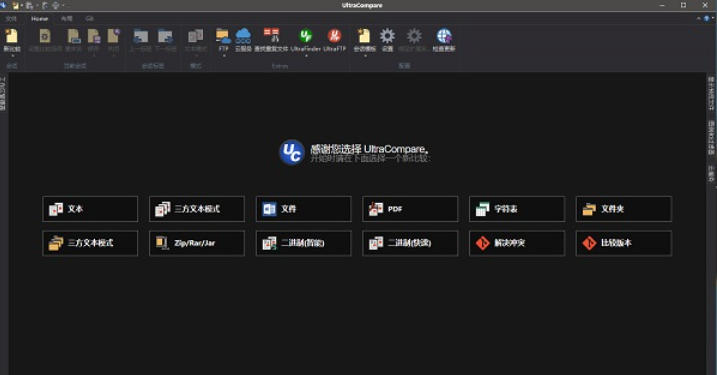
Task: Start three-way text compare with document icon
Action: pos(197,209)
